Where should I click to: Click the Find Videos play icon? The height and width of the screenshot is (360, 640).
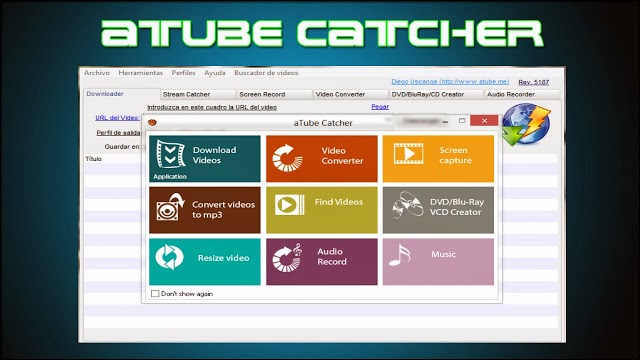[289, 204]
